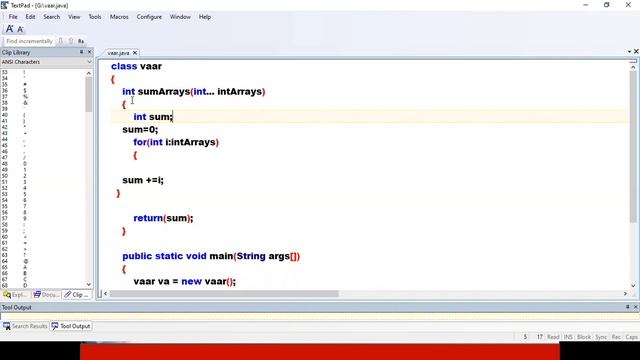This screenshot has width=640, height=360.
Task: Click the 'public static void main' line
Action: [211, 256]
